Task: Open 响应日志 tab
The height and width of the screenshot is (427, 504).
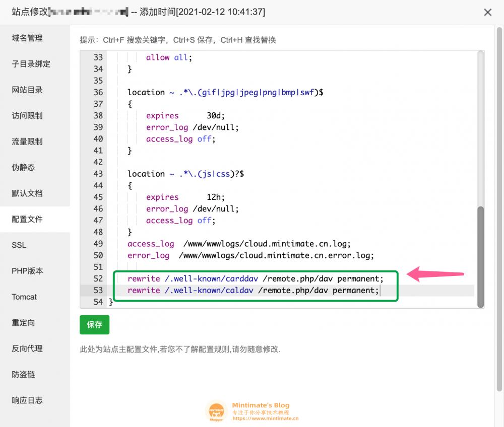Action: pos(27,400)
